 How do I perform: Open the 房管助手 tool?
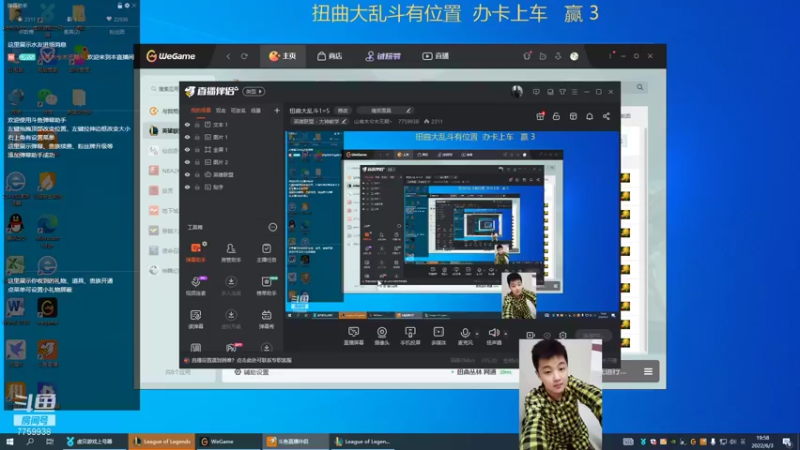pos(231,252)
